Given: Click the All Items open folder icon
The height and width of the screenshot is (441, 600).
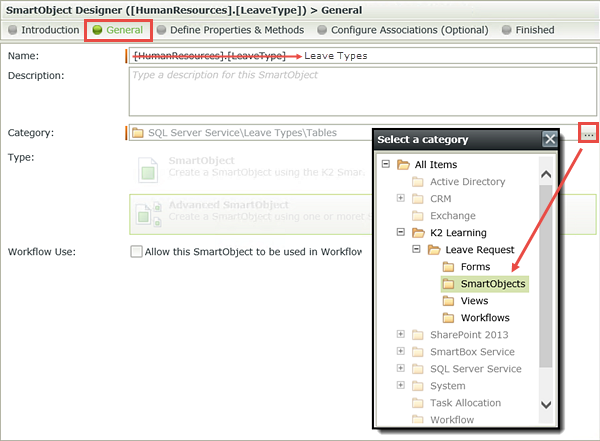Looking at the screenshot, I should coord(403,165).
